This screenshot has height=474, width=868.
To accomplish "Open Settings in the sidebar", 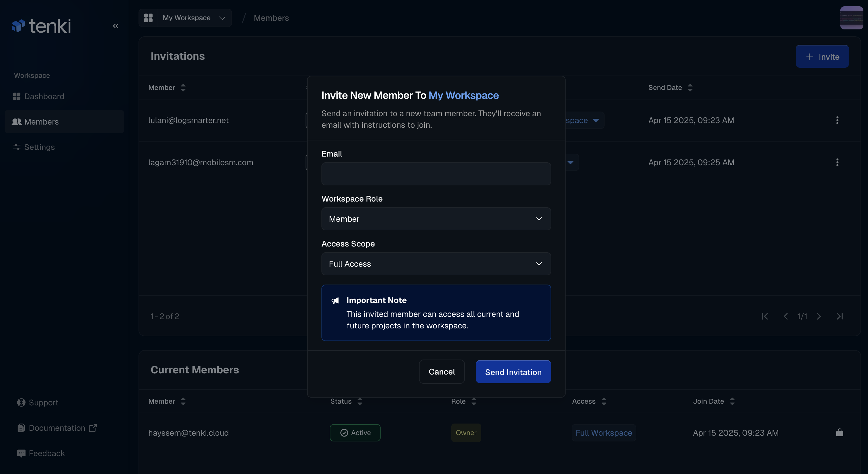I will coord(39,147).
